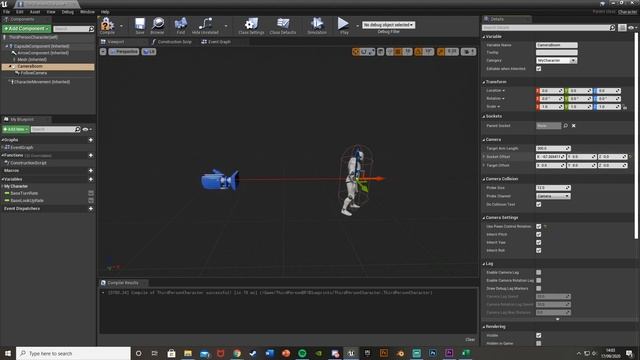Viewport: 640px width, 360px height.
Task: Select CharacterMovement (Inherited) component
Action: pyautogui.click(x=42, y=82)
